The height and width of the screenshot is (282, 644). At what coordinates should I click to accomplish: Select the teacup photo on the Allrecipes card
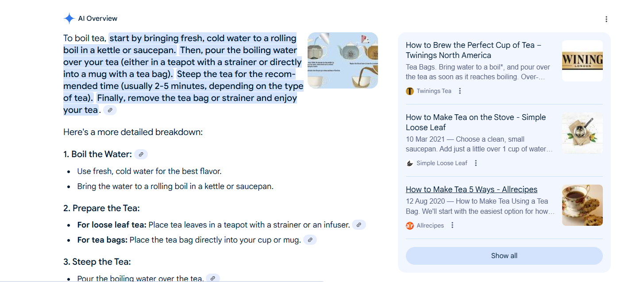(582, 205)
